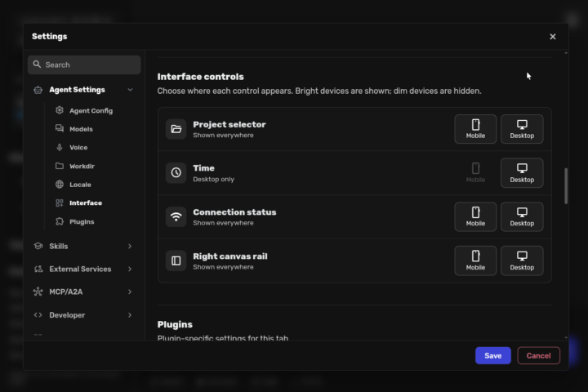
Task: Click the 'Project selector' label
Action: (229, 124)
